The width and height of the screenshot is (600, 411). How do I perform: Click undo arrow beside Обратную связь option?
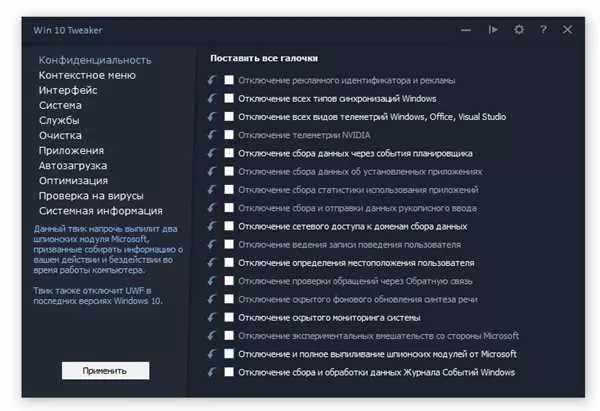212,281
